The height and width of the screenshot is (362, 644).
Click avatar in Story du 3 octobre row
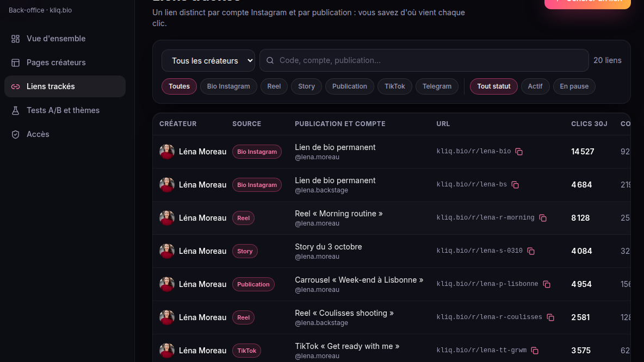click(x=167, y=251)
